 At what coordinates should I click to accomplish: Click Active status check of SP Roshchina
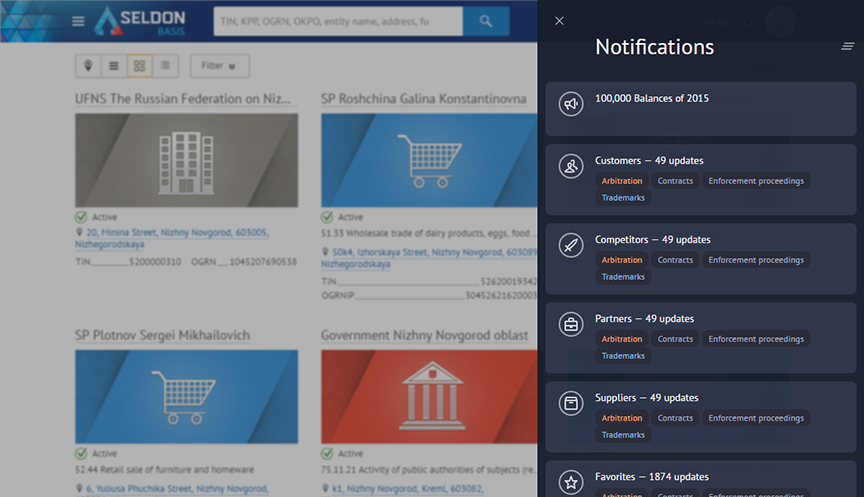tap(327, 217)
